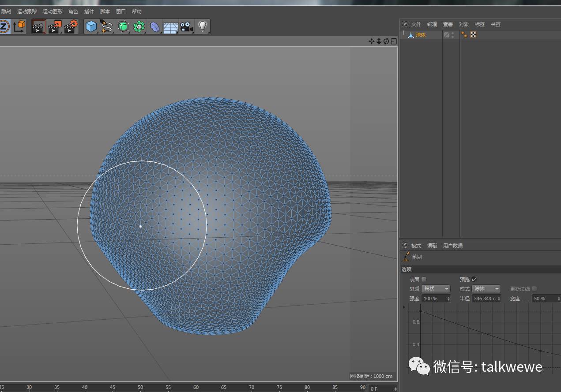The image size is (561, 392).
Task: Open the 插件 menu
Action: pos(89,11)
